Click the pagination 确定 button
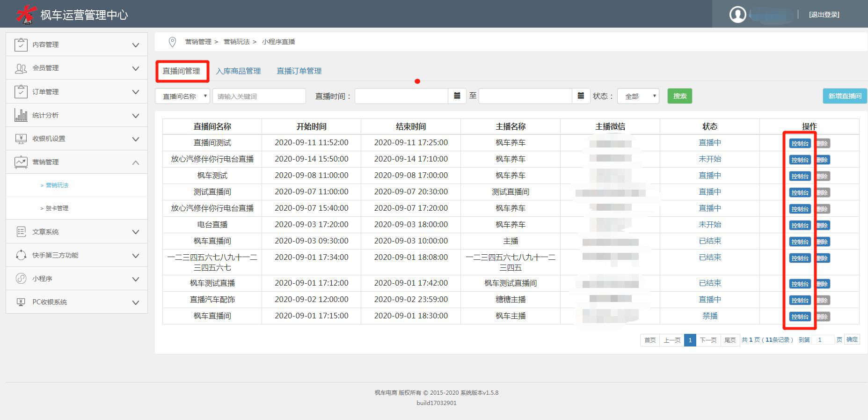 [x=852, y=339]
